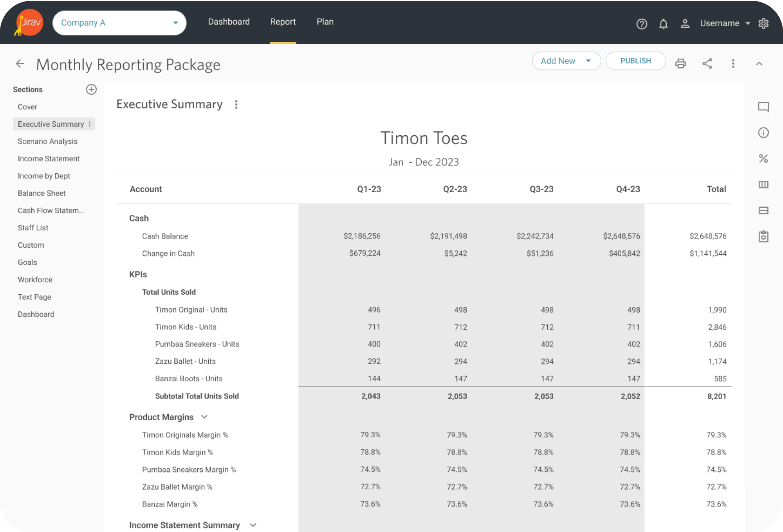
Task: Collapse the Income Statement Summary group
Action: 253,525
